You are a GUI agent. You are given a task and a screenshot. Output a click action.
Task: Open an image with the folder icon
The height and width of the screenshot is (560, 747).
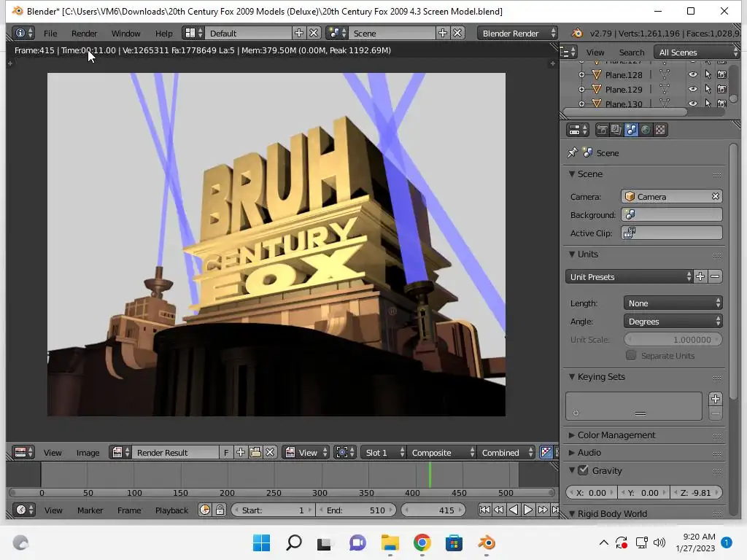click(x=255, y=452)
